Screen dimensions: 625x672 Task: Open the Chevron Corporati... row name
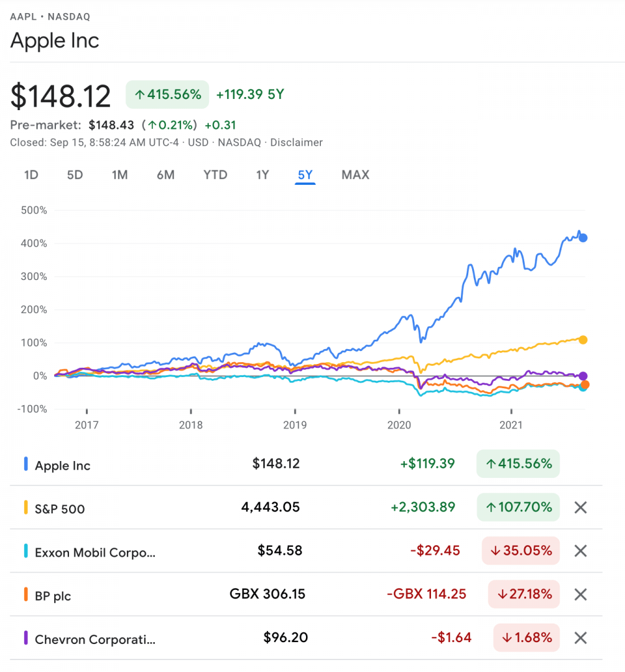tap(95, 640)
